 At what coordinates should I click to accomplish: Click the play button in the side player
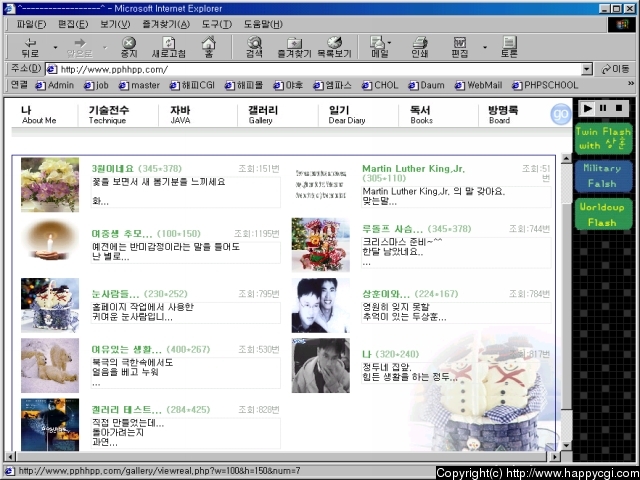pos(587,108)
